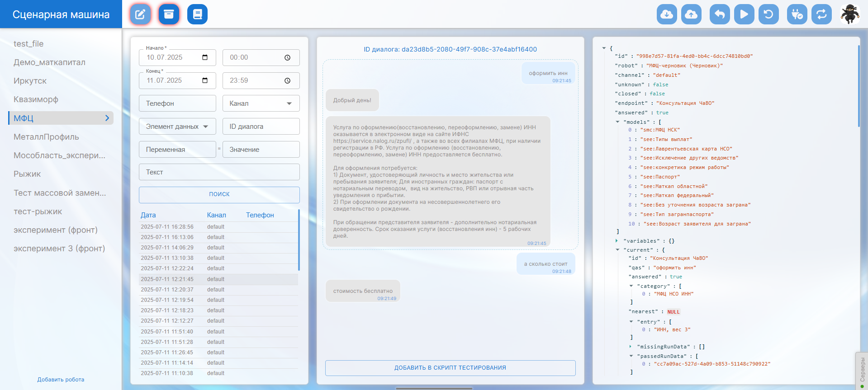Click the ninja user avatar
The height and width of the screenshot is (390, 868).
[x=850, y=14]
